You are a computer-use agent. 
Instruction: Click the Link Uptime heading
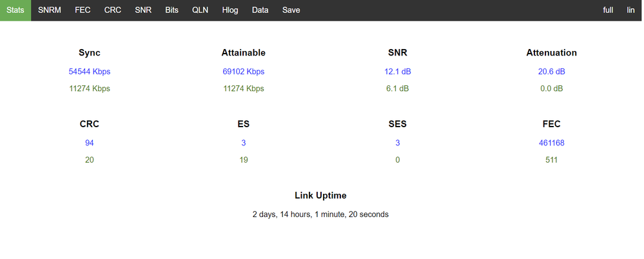point(320,195)
